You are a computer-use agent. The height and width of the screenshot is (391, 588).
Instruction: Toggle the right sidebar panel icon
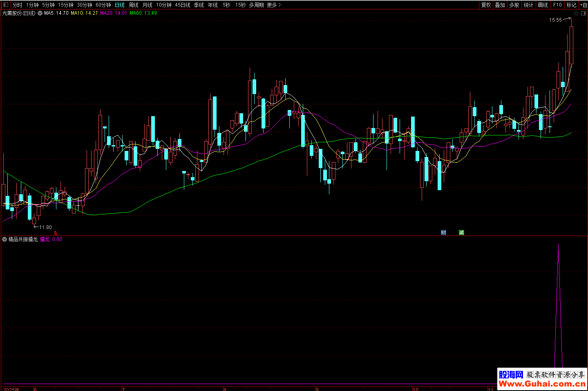[584, 13]
